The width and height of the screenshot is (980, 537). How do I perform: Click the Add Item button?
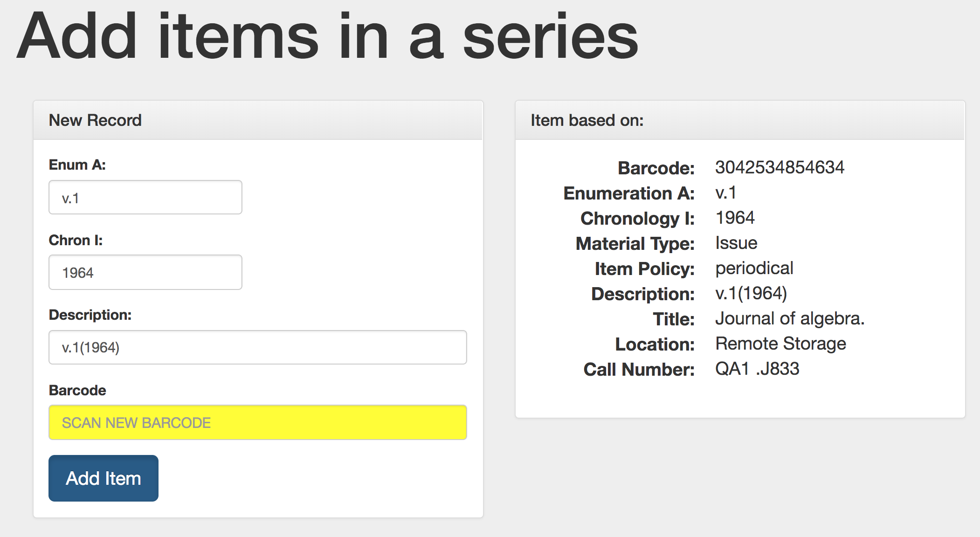point(103,478)
